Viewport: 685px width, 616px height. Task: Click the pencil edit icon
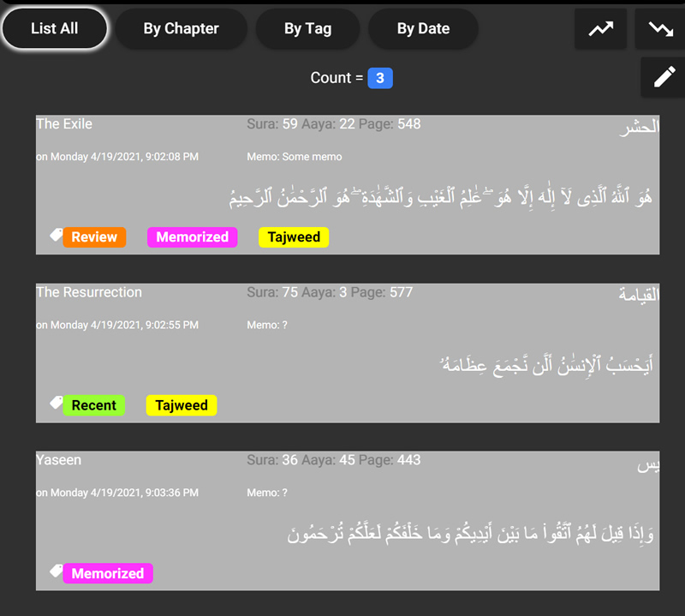664,77
